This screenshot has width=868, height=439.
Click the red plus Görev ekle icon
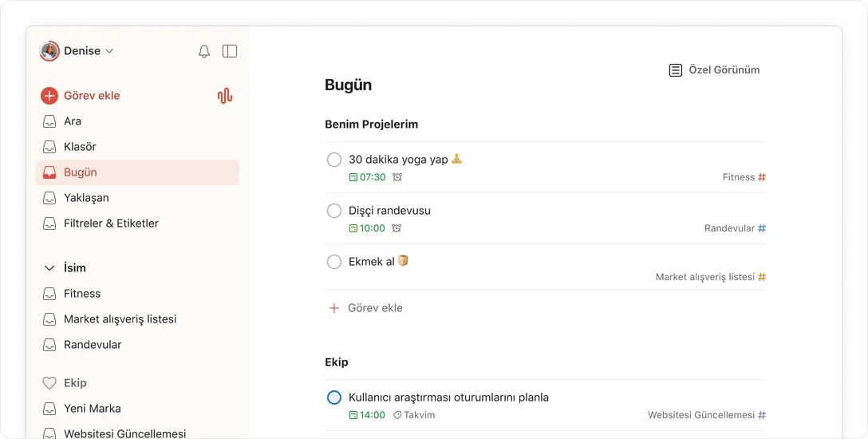[49, 96]
